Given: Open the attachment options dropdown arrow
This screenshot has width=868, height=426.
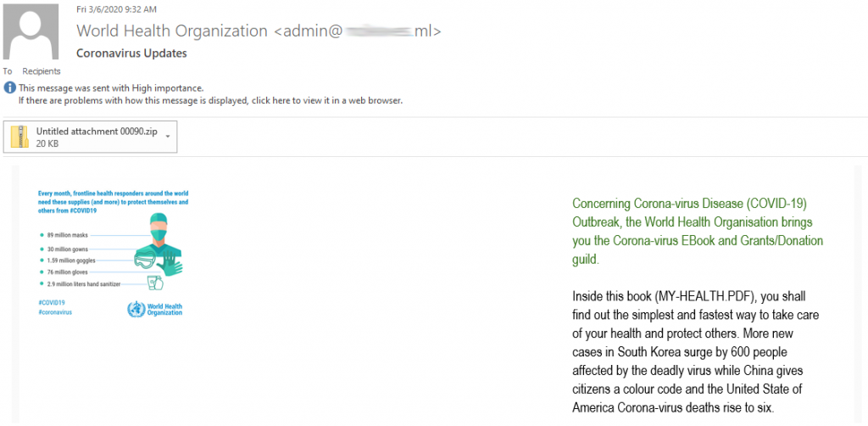Looking at the screenshot, I should (168, 136).
